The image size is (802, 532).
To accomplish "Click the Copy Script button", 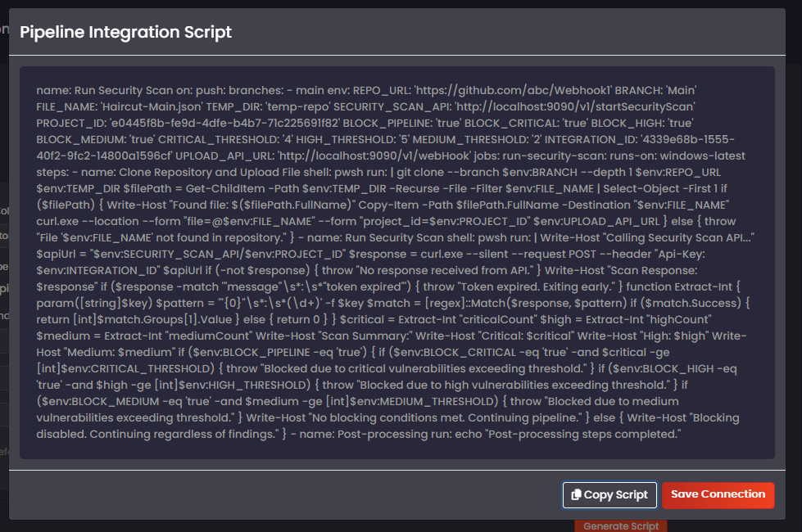I will (x=609, y=494).
